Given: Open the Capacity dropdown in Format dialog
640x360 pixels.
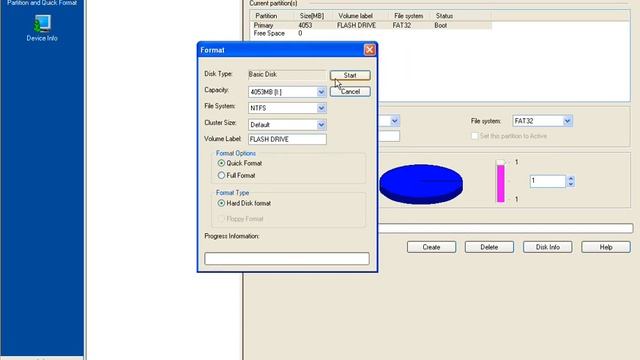Looking at the screenshot, I should click(x=321, y=92).
